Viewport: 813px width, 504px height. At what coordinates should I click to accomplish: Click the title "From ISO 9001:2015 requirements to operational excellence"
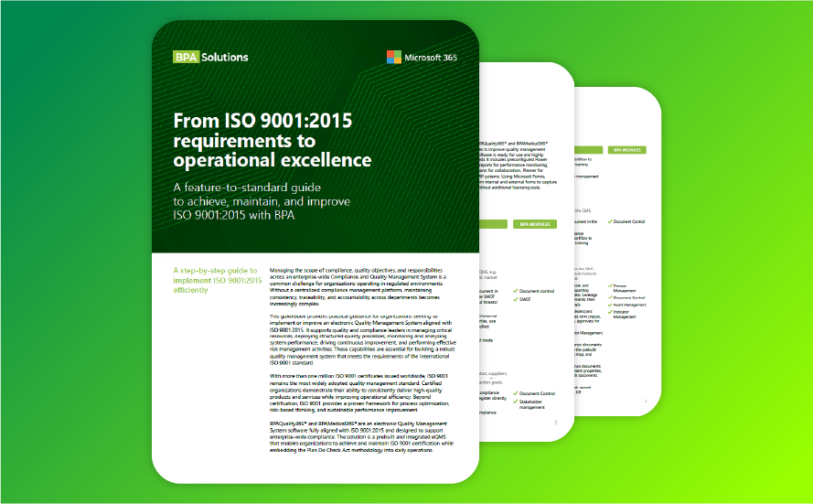(273, 140)
